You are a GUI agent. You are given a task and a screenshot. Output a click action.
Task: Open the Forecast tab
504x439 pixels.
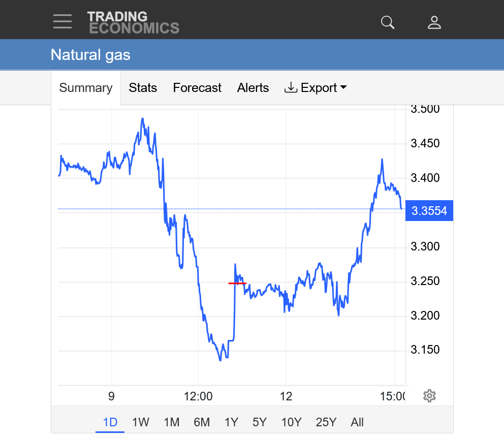(x=197, y=88)
